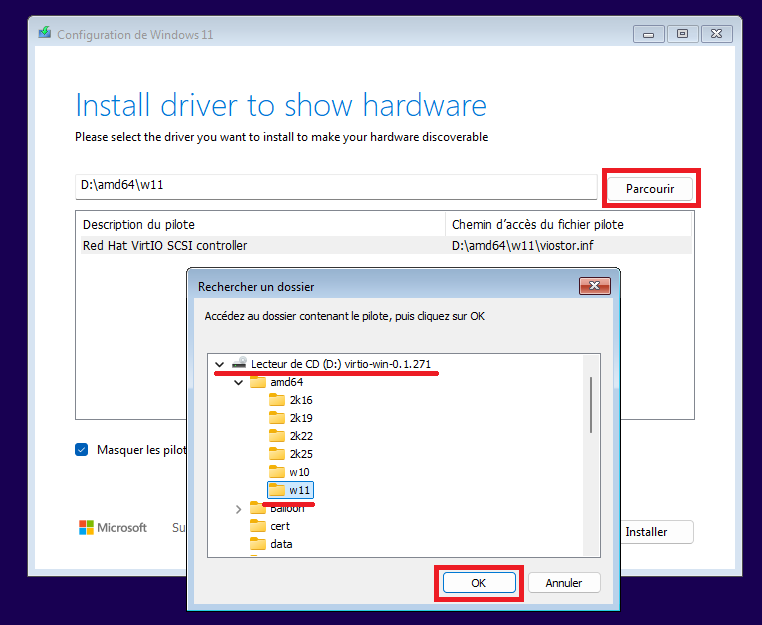
Task: Click Description du pilote column header
Action: coord(260,225)
